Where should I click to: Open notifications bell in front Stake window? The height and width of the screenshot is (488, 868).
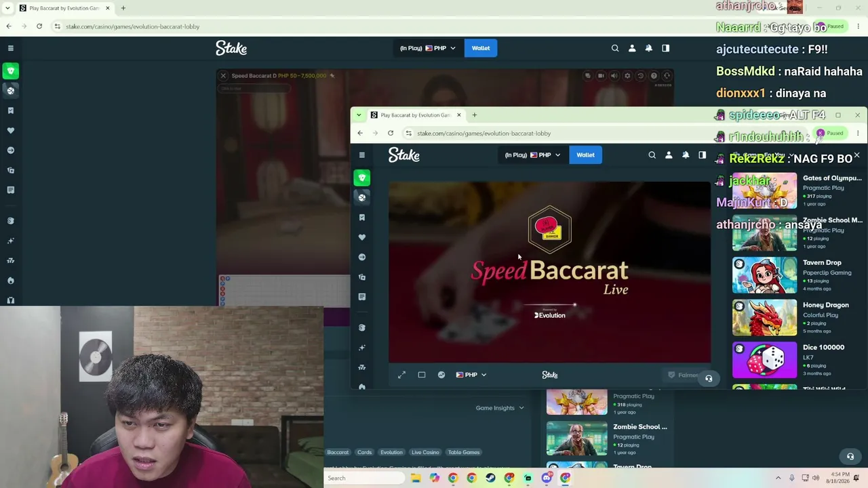pyautogui.click(x=686, y=155)
